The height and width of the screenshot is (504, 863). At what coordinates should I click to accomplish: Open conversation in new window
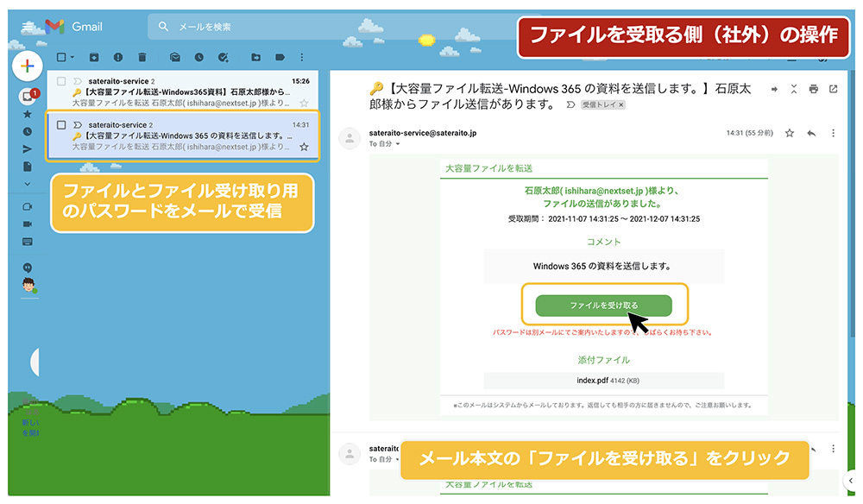point(834,89)
